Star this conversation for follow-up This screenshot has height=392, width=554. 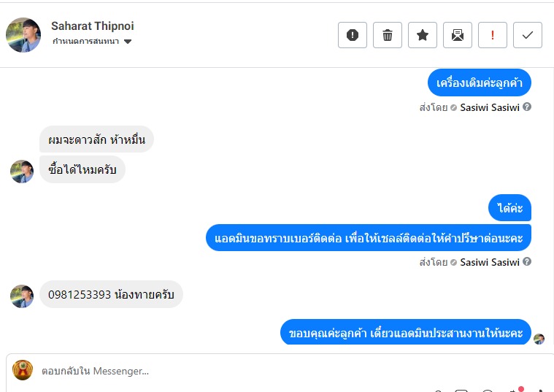pos(422,35)
